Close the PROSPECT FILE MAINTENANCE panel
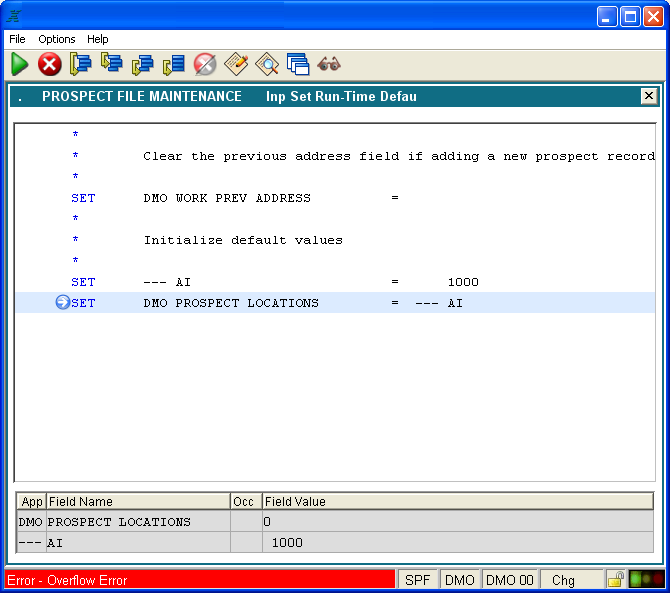Screen dimensions: 670x593 pos(648,96)
